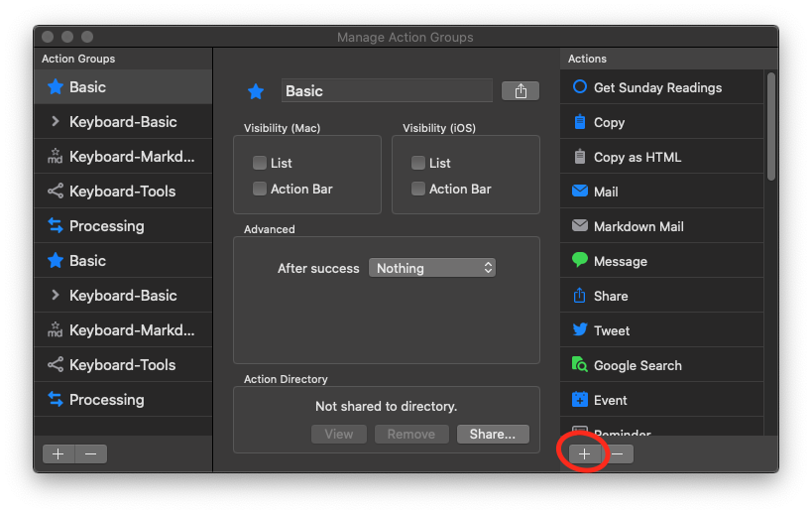Toggle Action Bar checkbox under Visibility (Mac)

pos(260,189)
